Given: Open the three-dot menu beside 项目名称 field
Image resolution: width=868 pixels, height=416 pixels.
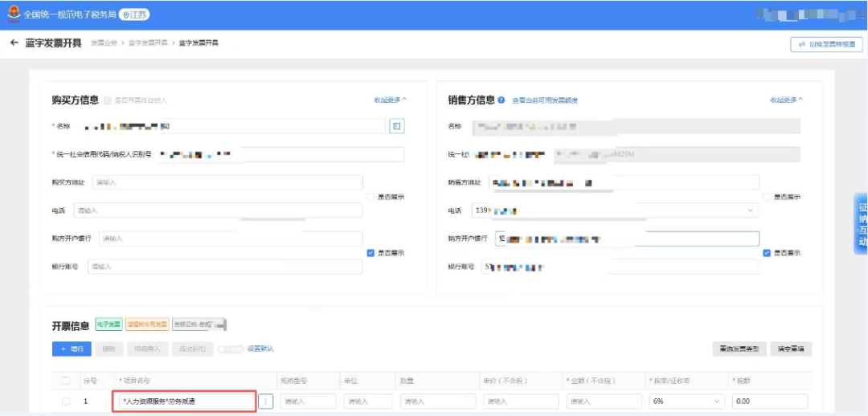Looking at the screenshot, I should (x=267, y=401).
